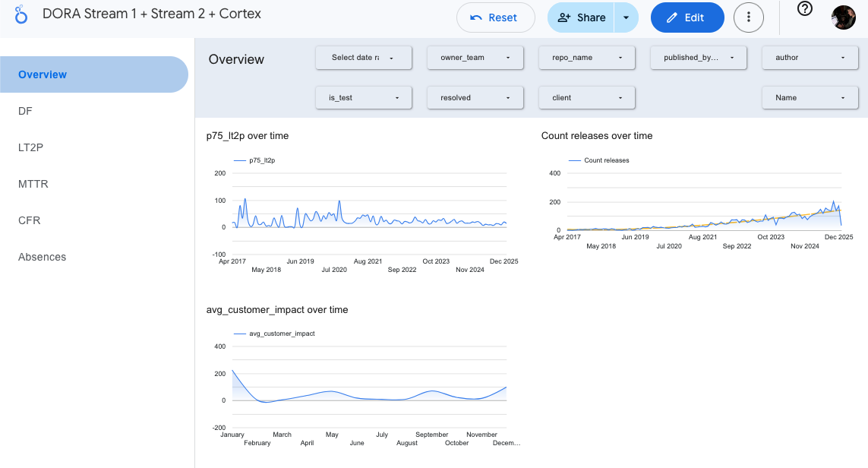Switch to the LT2P page
This screenshot has width=868, height=468.
pyautogui.click(x=31, y=147)
